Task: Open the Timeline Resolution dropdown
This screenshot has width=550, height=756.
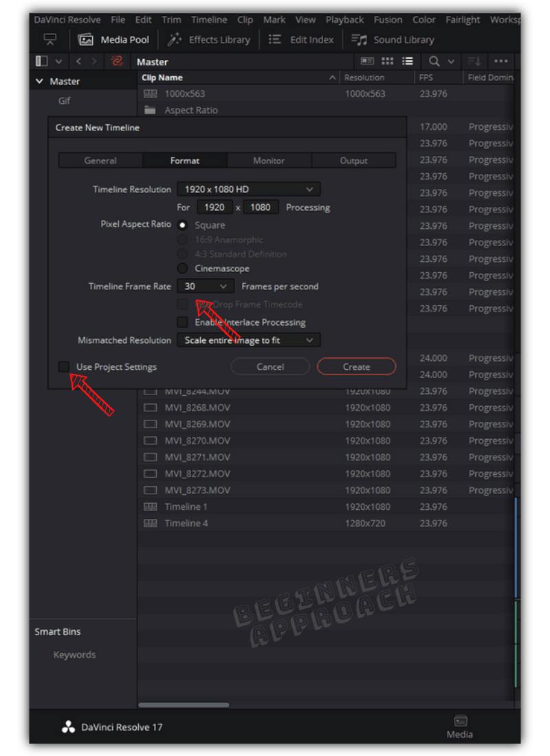Action: (248, 190)
